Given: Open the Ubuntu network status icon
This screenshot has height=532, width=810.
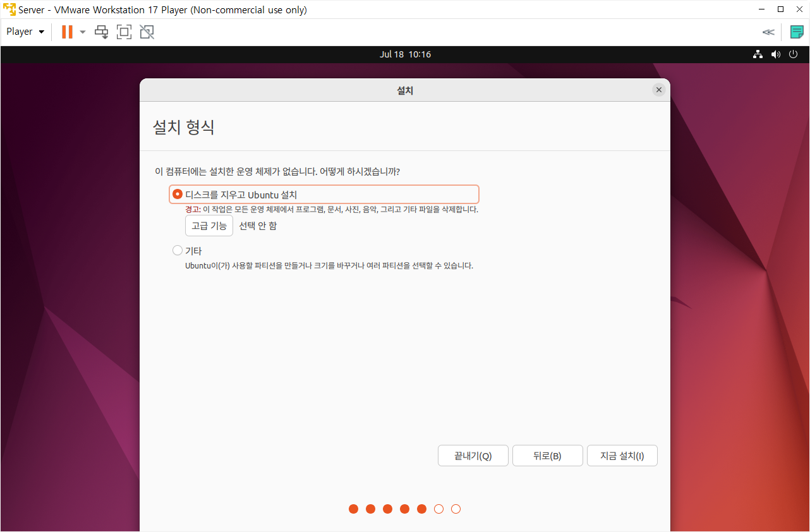Looking at the screenshot, I should point(758,54).
